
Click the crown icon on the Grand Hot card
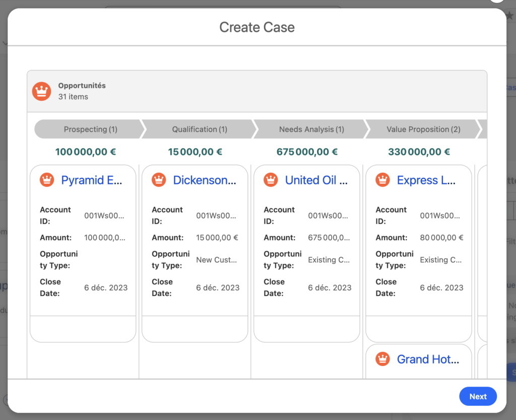382,359
